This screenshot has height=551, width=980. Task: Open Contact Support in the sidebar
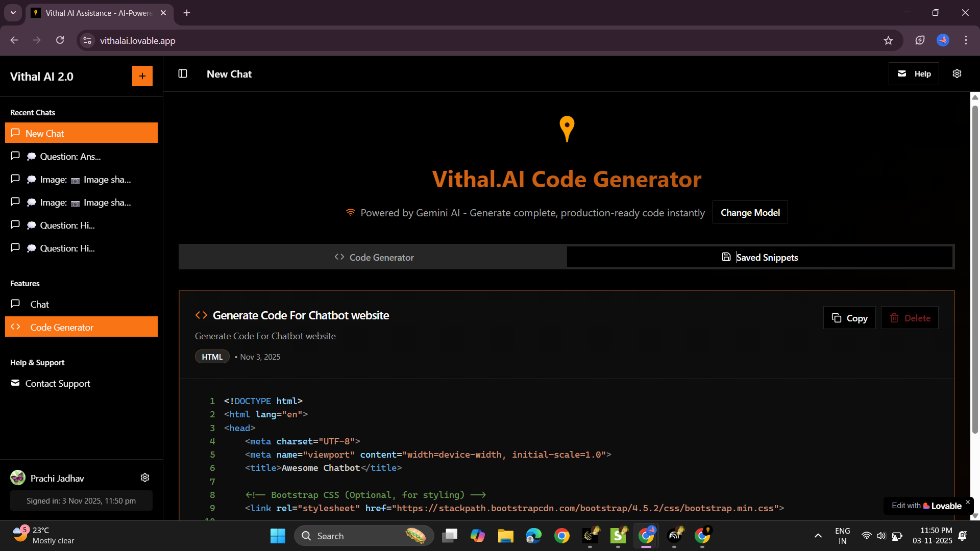tap(58, 383)
